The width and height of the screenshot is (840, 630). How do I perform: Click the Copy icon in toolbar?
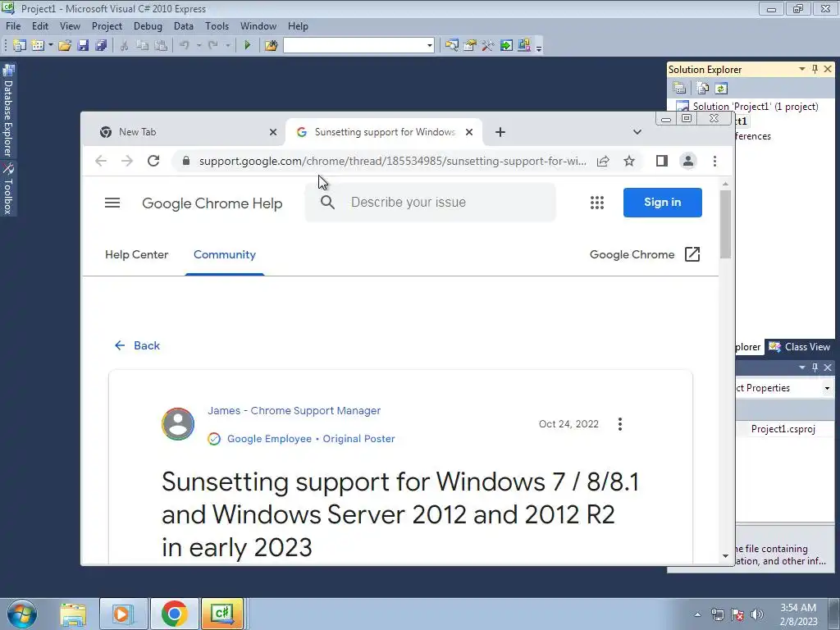(142, 46)
